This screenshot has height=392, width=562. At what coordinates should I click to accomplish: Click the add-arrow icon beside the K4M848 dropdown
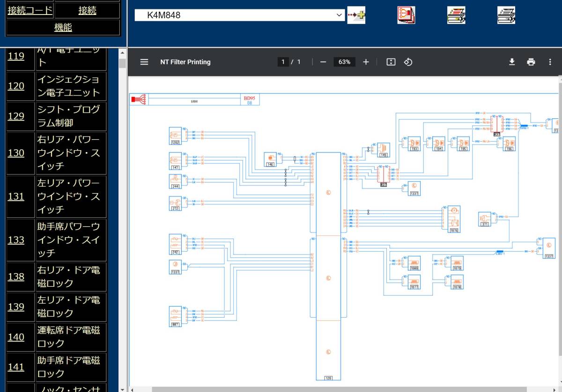click(356, 15)
